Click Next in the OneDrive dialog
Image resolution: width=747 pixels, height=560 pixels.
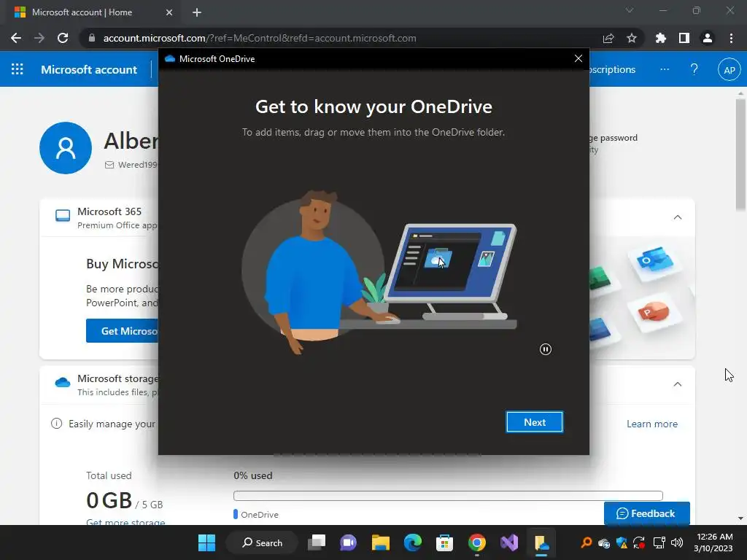pos(535,422)
